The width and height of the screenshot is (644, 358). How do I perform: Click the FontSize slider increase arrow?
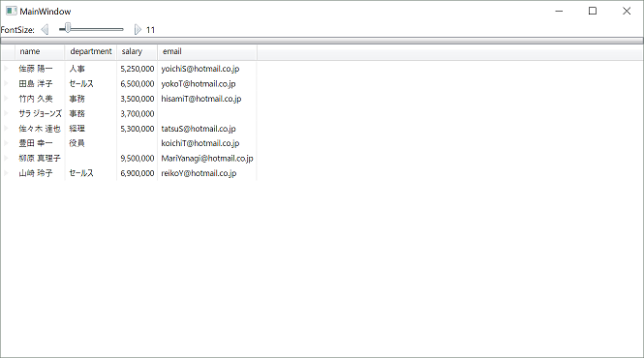coord(138,30)
